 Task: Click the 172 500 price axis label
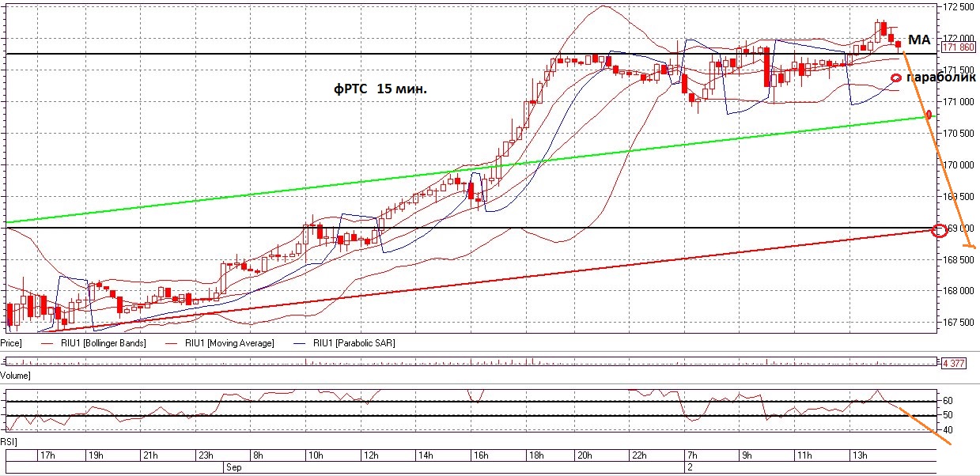click(957, 7)
